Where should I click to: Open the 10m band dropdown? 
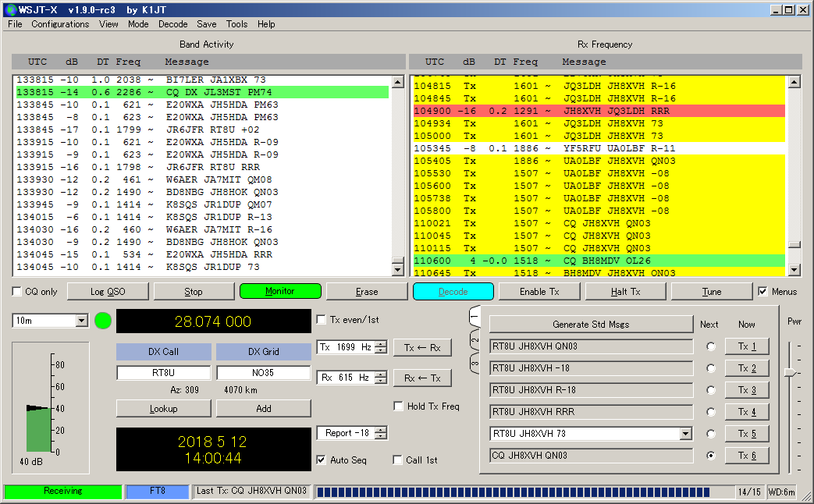click(81, 321)
